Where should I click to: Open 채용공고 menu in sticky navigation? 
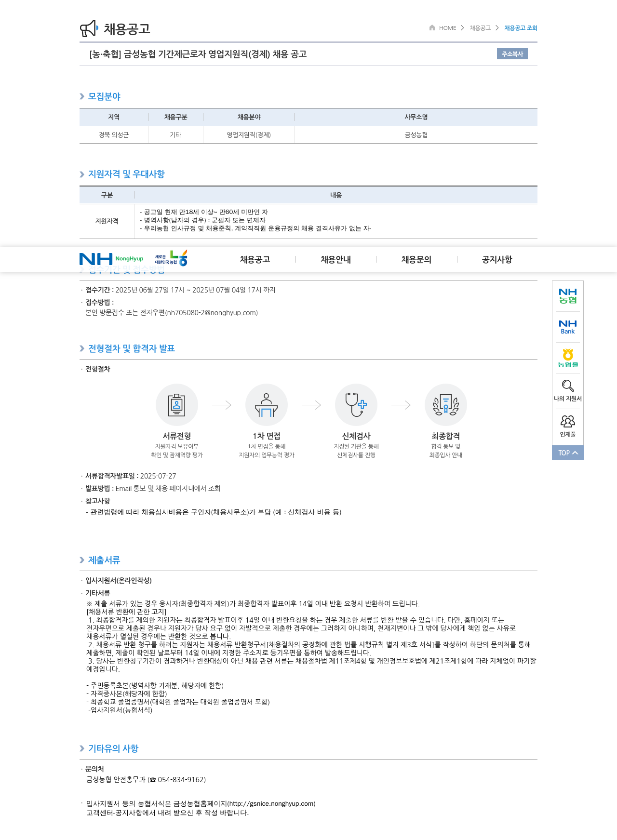(x=255, y=260)
